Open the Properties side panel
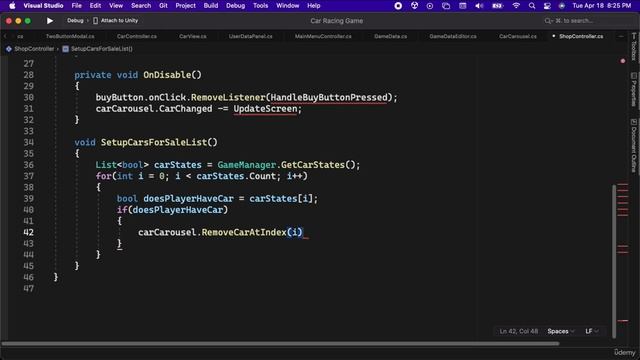Image resolution: width=640 pixels, height=360 pixels. [633, 89]
